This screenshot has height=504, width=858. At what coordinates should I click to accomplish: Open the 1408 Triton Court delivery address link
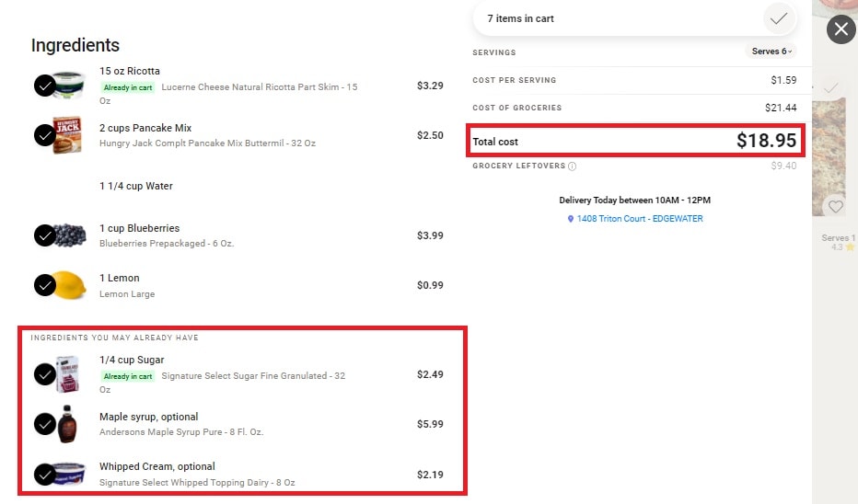point(640,219)
